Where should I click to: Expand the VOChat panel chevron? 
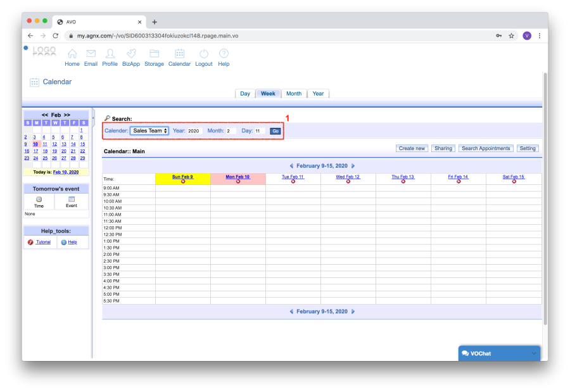(x=534, y=353)
